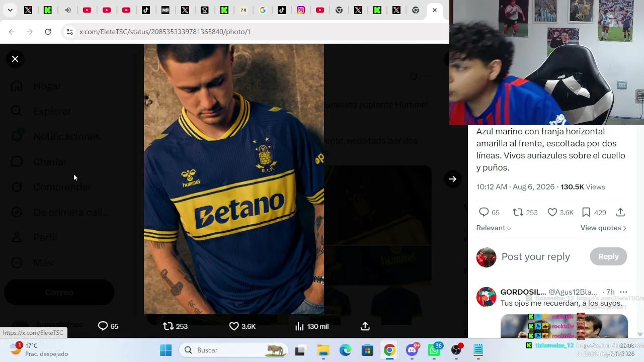Viewport: 644px width, 362px height.
Task: Open the Windows Start menu
Action: [166, 350]
